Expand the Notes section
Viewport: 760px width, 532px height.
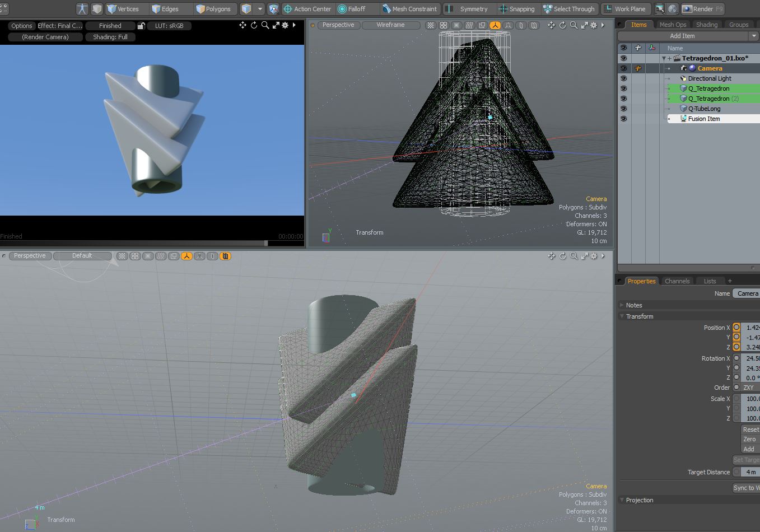[622, 305]
